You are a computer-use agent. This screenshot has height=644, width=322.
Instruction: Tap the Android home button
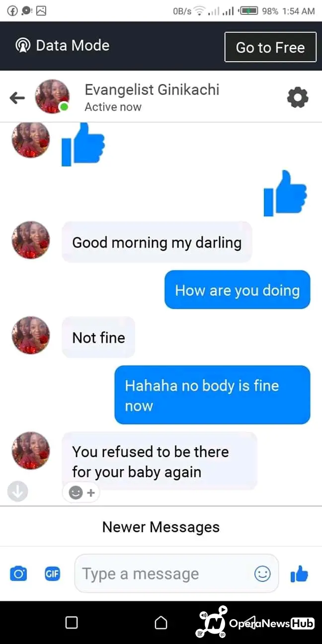(161, 622)
